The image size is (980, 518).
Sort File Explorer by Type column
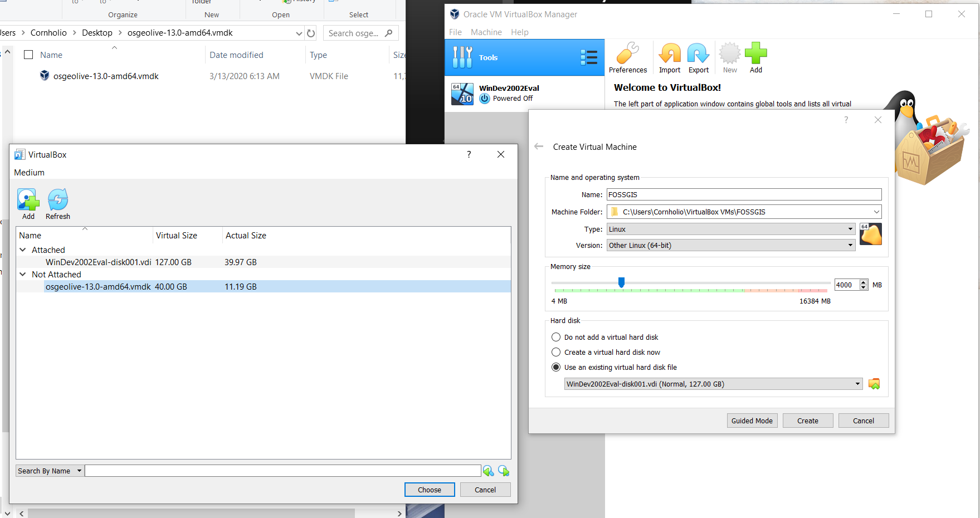(x=319, y=55)
